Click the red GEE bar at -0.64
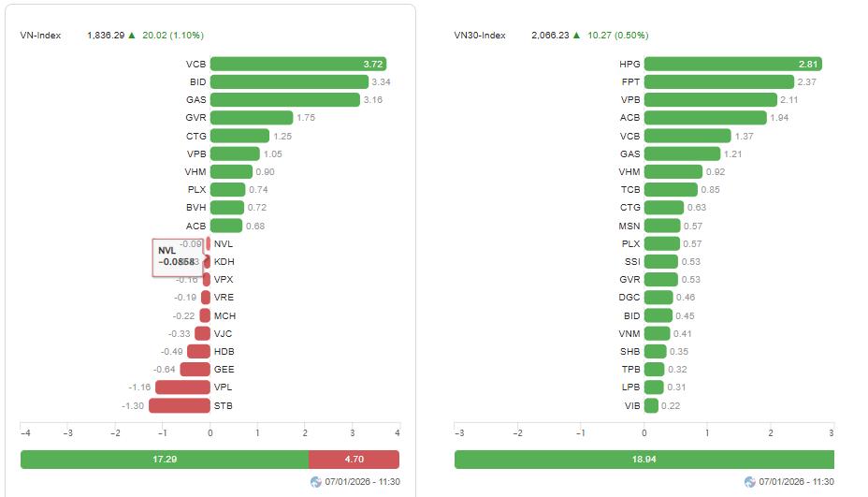This screenshot has height=497, width=868. pos(195,370)
